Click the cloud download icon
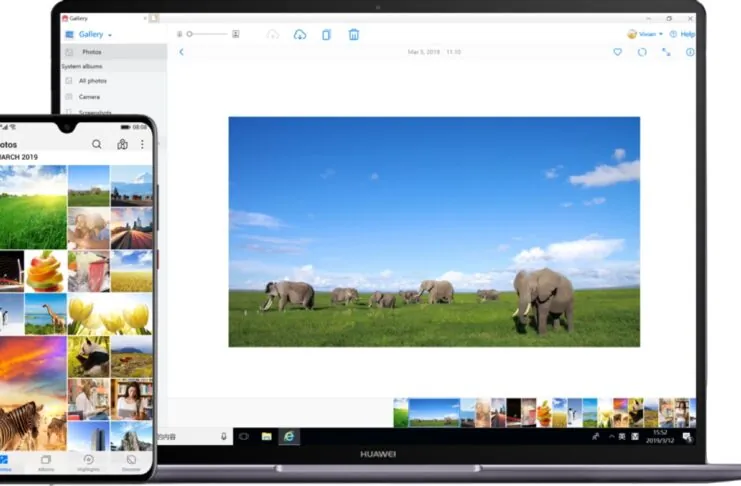This screenshot has width=741, height=486. pyautogui.click(x=300, y=35)
